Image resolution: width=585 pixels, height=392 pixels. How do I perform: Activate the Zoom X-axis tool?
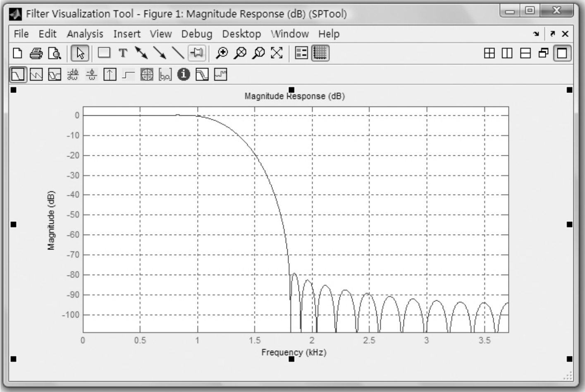(x=240, y=53)
